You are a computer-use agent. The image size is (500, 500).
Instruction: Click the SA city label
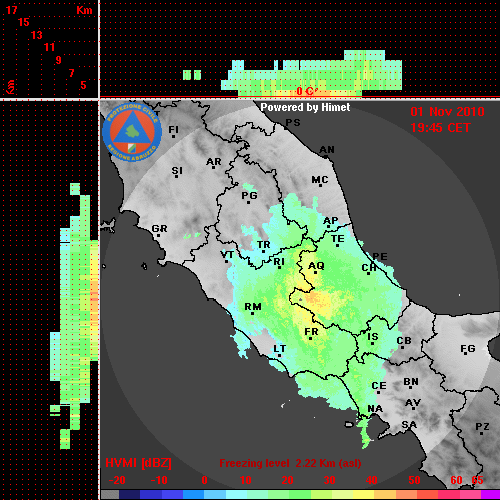coord(409,425)
